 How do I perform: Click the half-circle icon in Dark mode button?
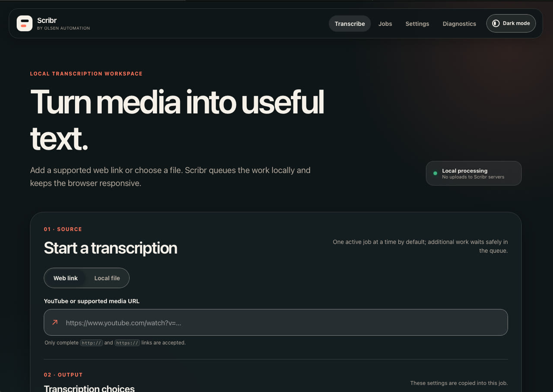click(496, 23)
